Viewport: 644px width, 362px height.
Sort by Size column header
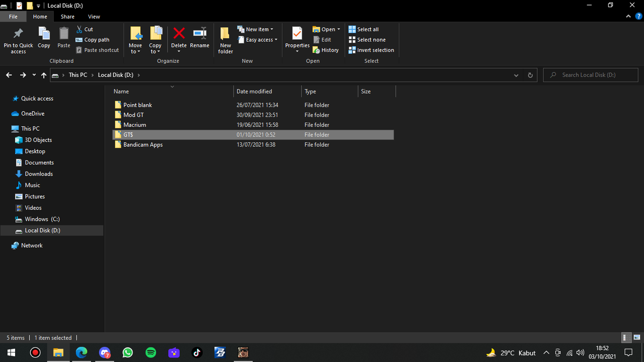pyautogui.click(x=377, y=92)
